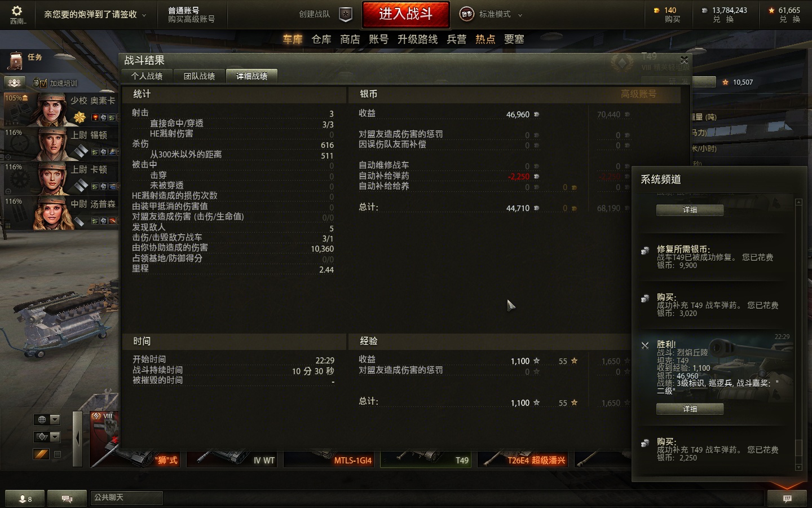Click 详细 button under the 胜利 message
This screenshot has height=508, width=812.
[690, 409]
